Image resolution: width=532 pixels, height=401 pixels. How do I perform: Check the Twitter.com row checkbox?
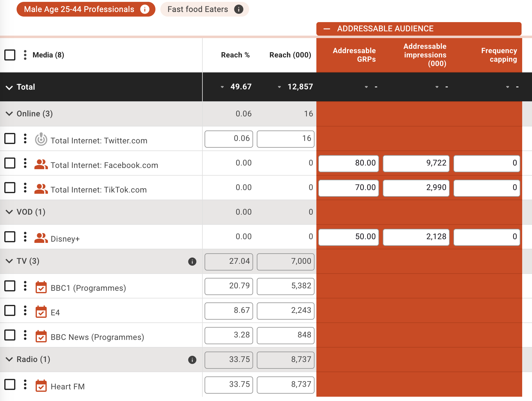click(10, 138)
